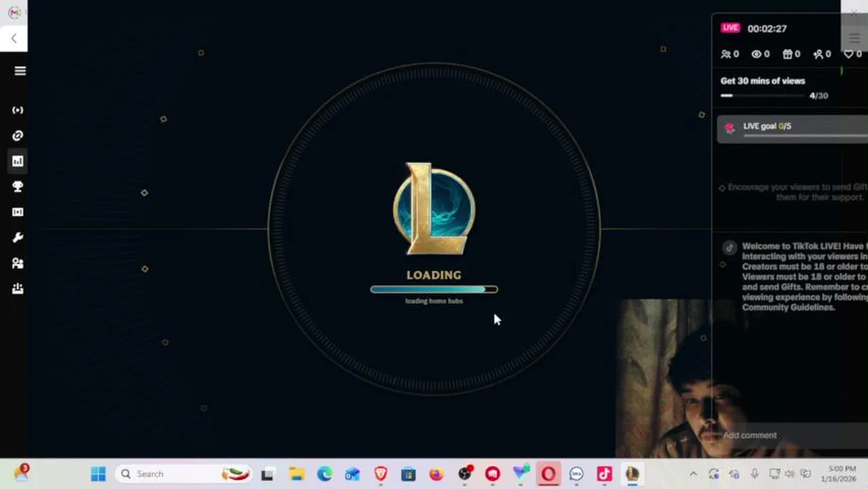The image size is (868, 489).
Task: Click the microphone icon in the system tray
Action: (x=755, y=474)
